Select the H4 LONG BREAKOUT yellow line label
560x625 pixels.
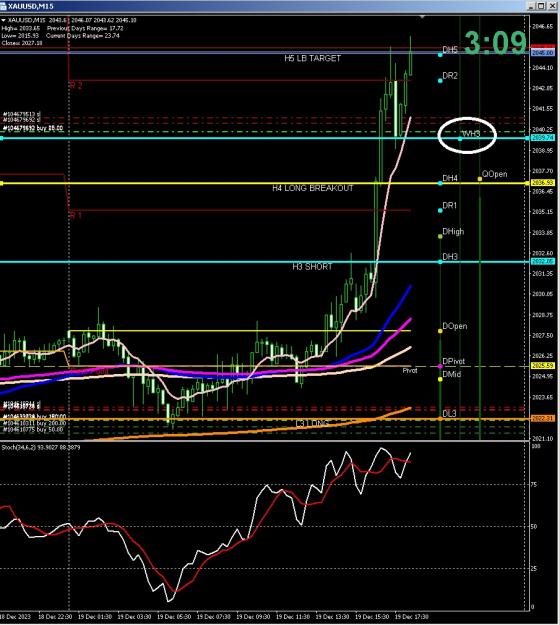click(313, 188)
